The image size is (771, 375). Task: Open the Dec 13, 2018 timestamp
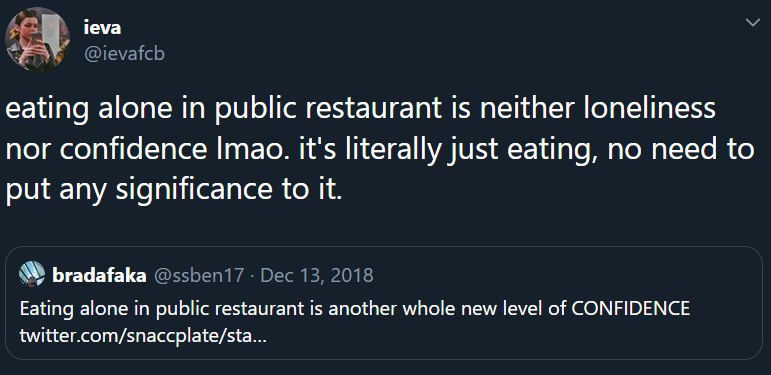pyautogui.click(x=317, y=275)
